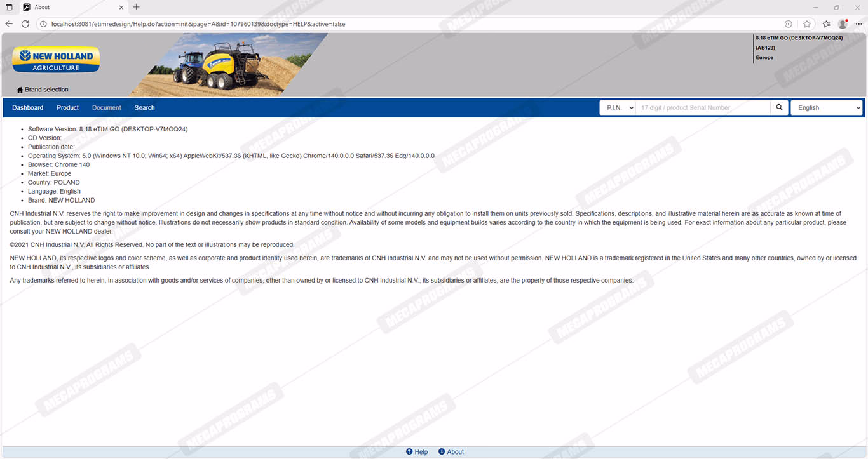Open the Dashboard menu item

pyautogui.click(x=28, y=108)
